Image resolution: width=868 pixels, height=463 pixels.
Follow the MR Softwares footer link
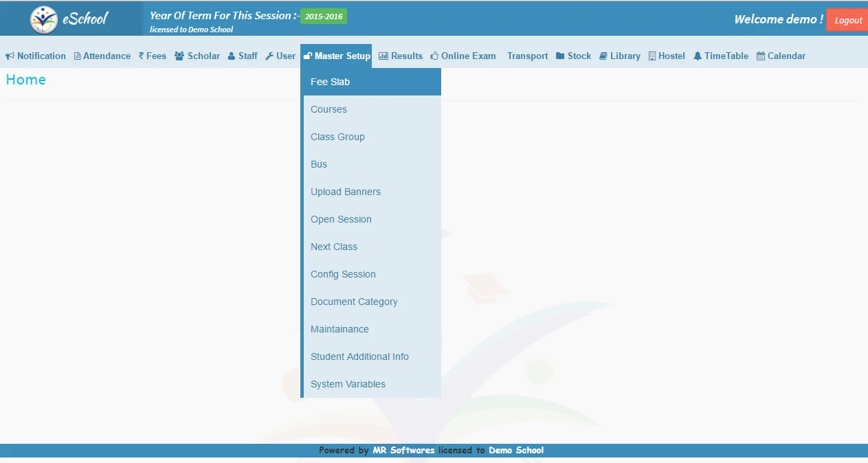(404, 450)
